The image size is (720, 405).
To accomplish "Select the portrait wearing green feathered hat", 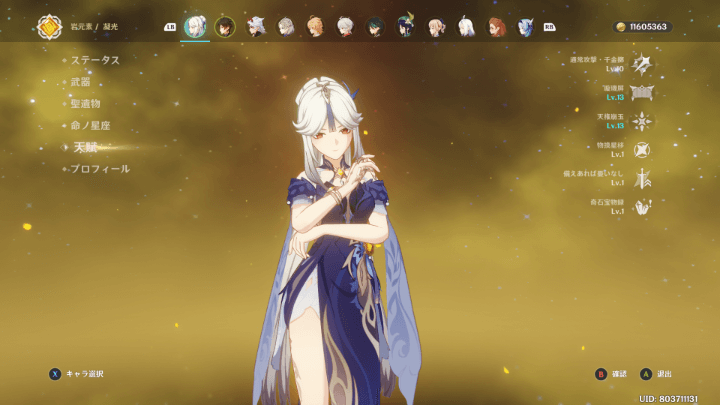I will click(405, 26).
